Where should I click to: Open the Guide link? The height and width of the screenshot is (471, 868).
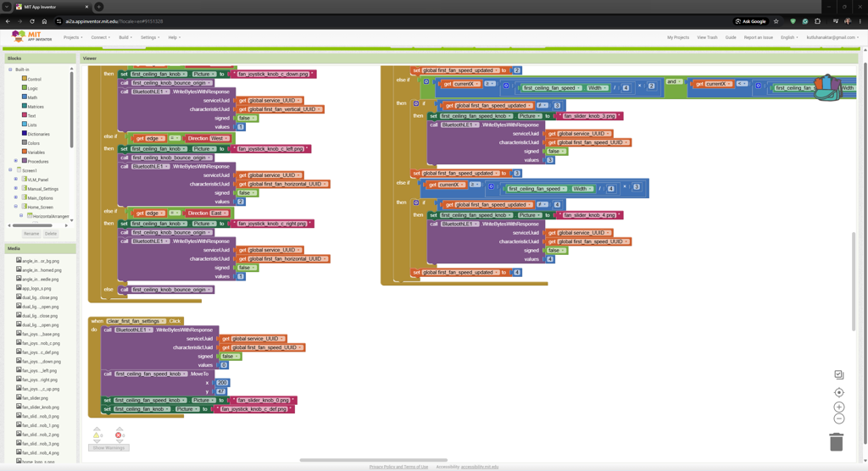(x=731, y=37)
